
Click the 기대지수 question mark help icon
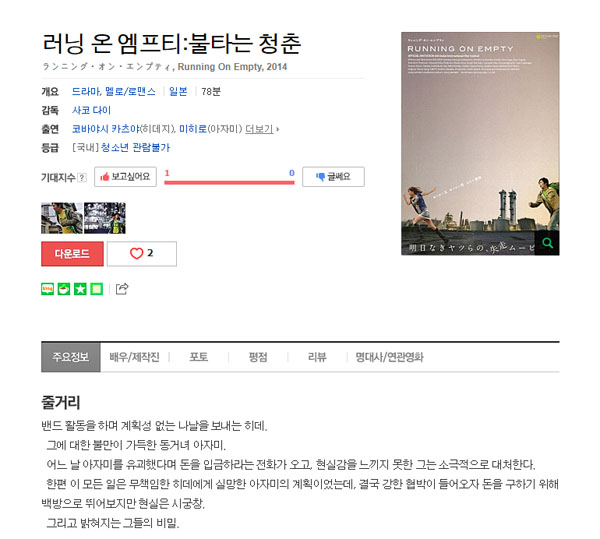click(x=82, y=177)
